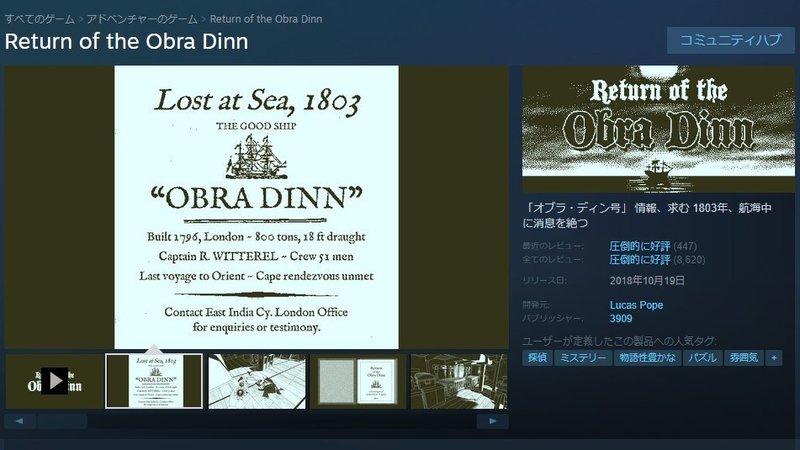The image size is (800, 450).
Task: Click the plus button to add tags
Action: click(774, 358)
